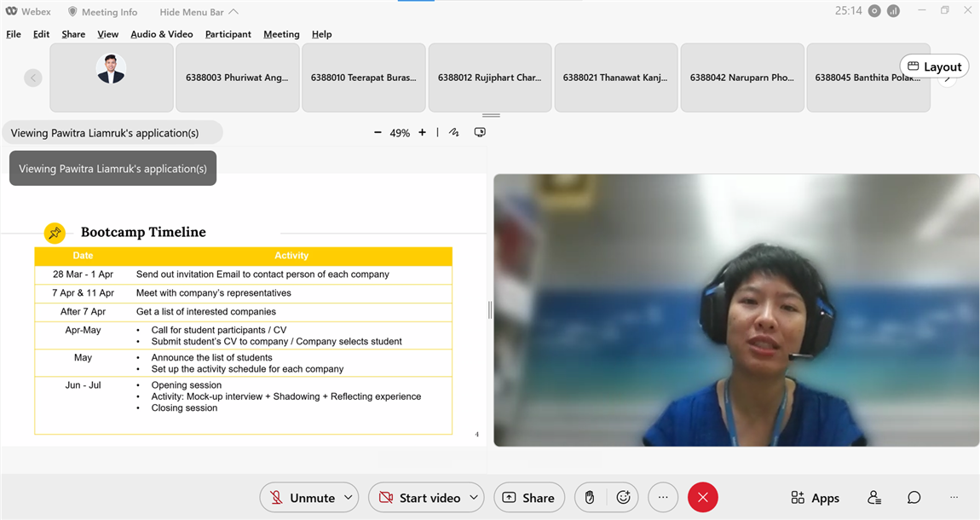
Task: Open the Audio & Video menu
Action: coord(162,34)
